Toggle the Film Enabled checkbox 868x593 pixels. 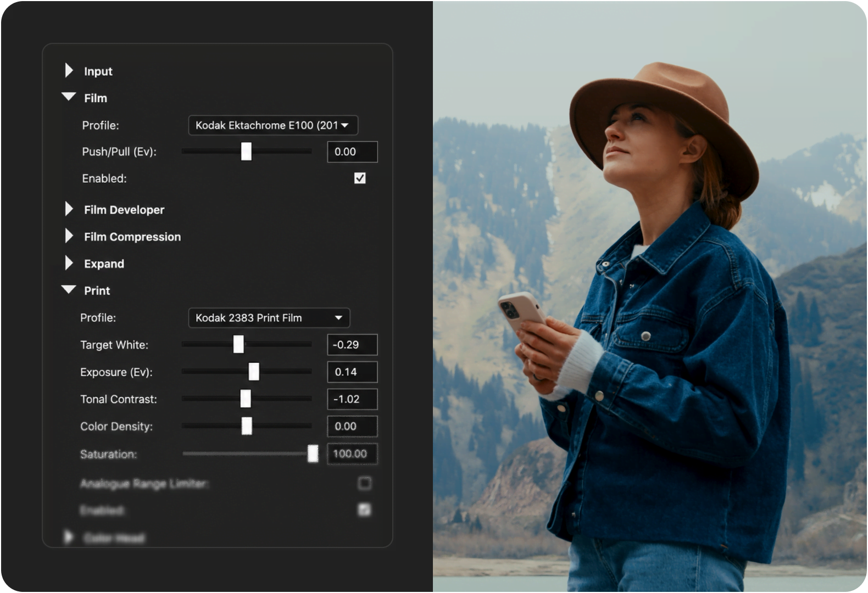tap(360, 178)
